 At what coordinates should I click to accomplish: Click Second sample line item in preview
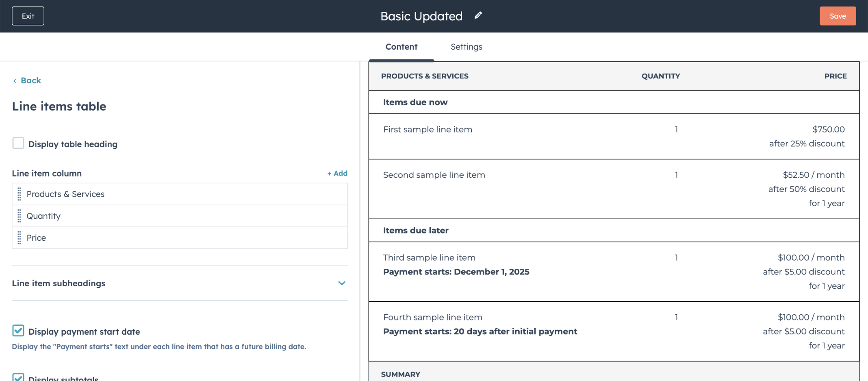pos(434,175)
